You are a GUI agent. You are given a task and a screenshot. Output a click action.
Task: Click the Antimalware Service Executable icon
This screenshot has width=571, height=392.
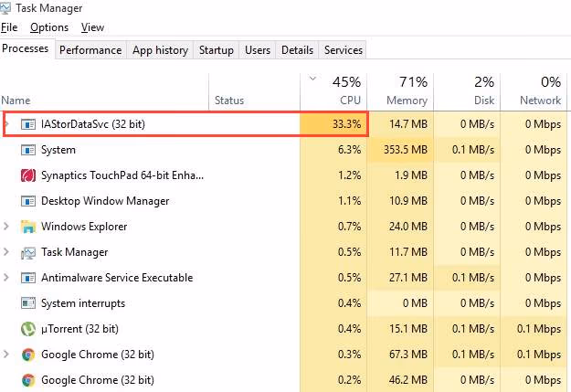click(x=28, y=278)
